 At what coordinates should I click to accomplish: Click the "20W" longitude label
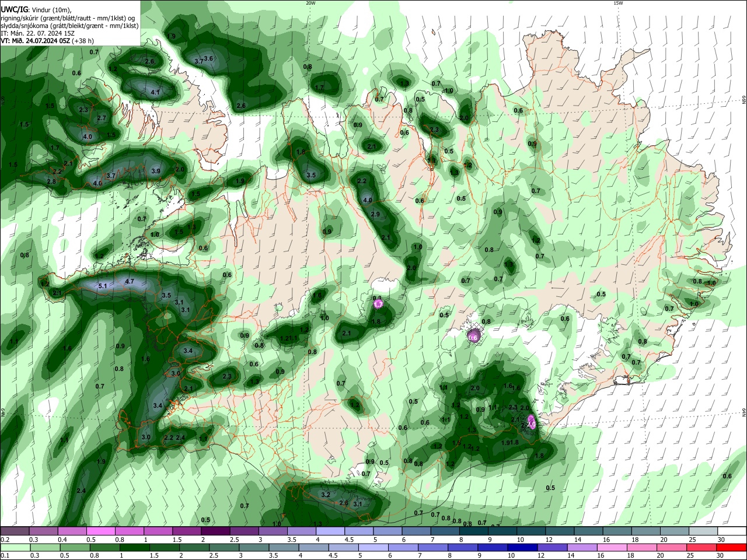[x=310, y=3]
